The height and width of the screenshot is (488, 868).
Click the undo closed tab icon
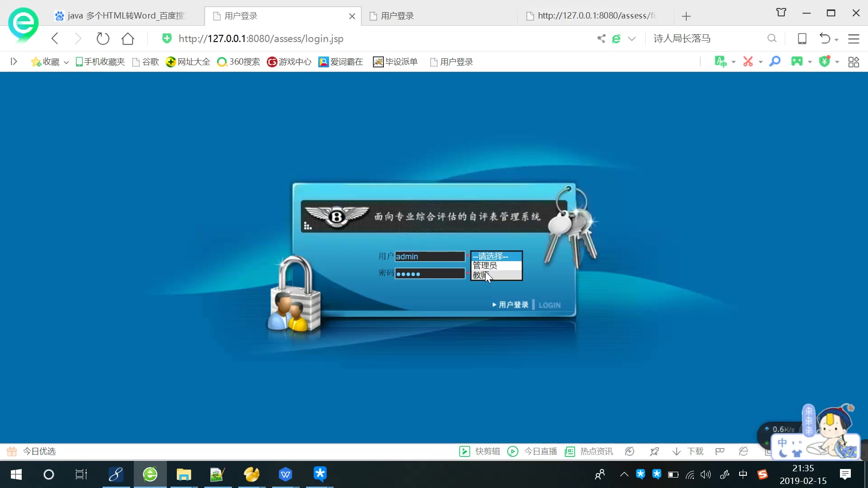[x=825, y=38]
